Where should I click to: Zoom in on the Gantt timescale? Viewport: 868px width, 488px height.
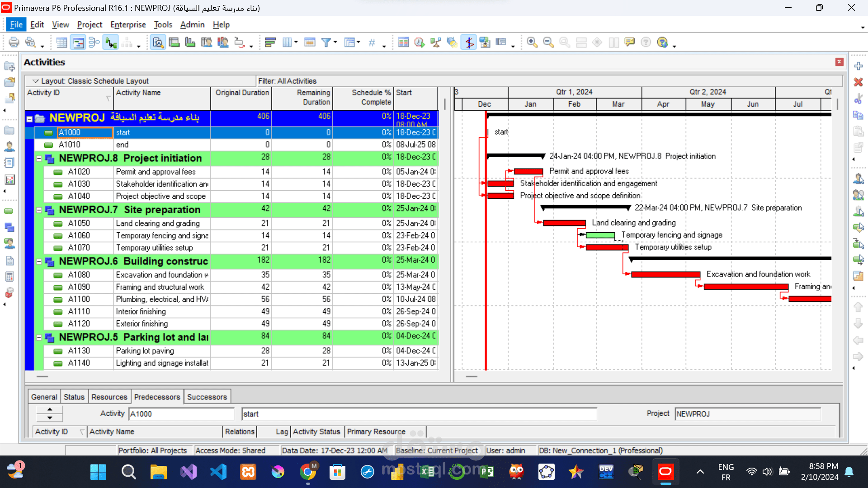[x=532, y=42]
